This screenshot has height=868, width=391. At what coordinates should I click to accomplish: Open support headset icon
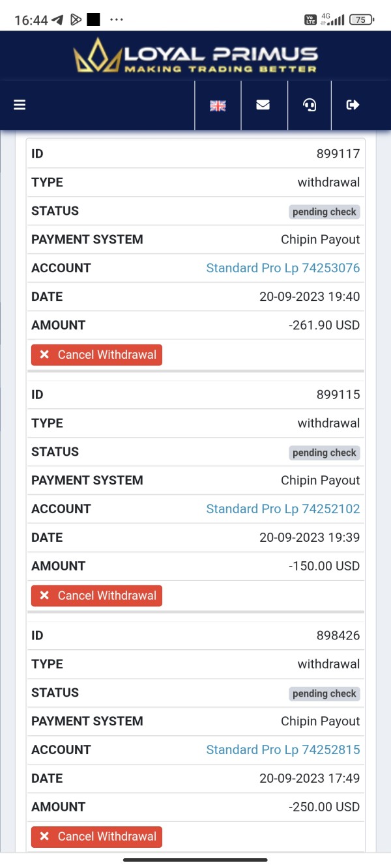310,105
